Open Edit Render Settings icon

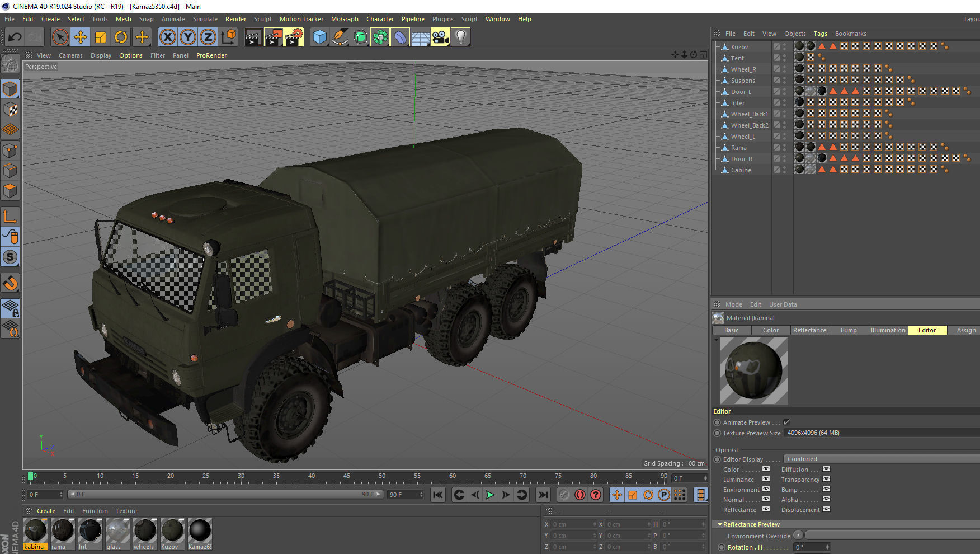coord(294,37)
